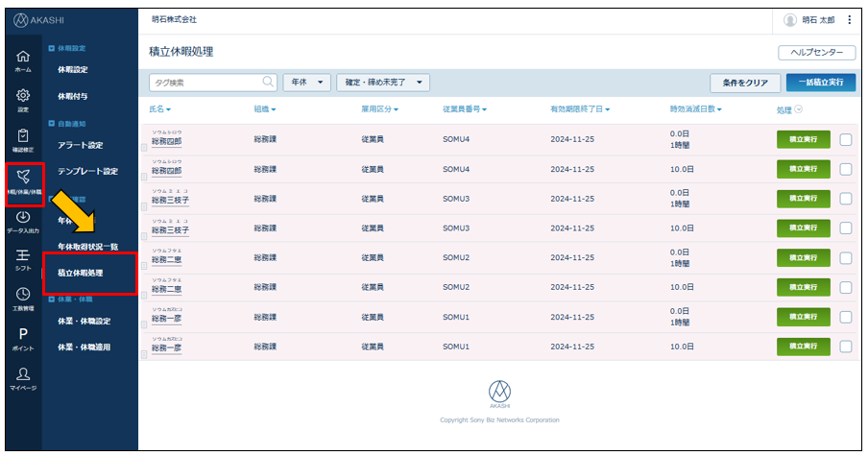
Task: Open the 年休 leave type dropdown
Action: click(x=306, y=82)
